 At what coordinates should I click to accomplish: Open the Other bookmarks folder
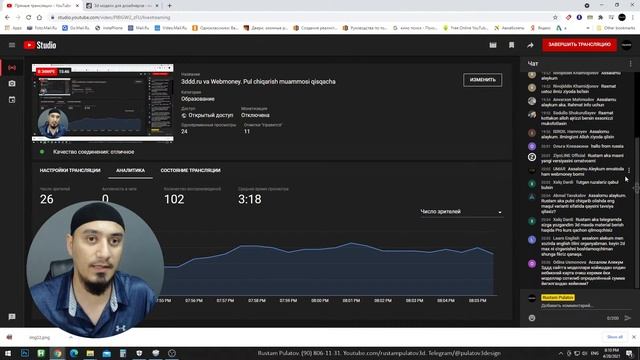[x=616, y=28]
